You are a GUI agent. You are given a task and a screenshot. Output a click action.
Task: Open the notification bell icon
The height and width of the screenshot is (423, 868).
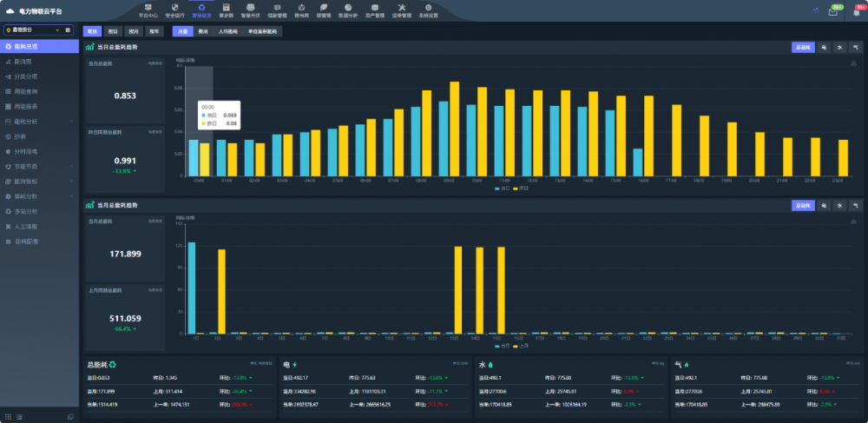point(858,11)
